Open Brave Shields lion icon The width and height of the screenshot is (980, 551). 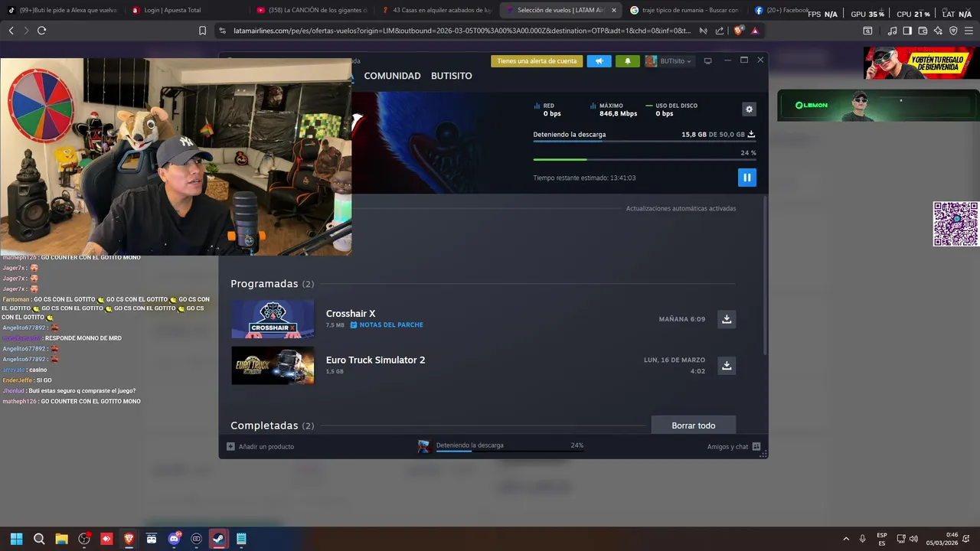point(738,31)
